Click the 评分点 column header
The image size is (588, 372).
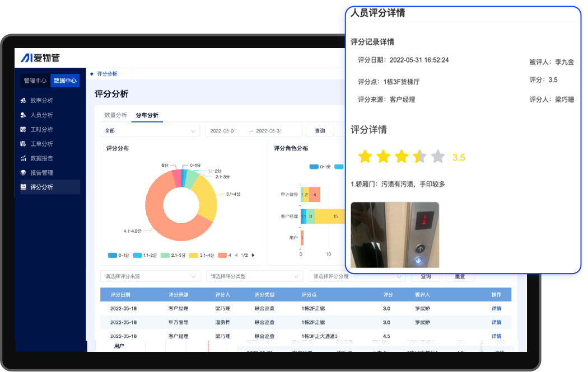pos(309,295)
